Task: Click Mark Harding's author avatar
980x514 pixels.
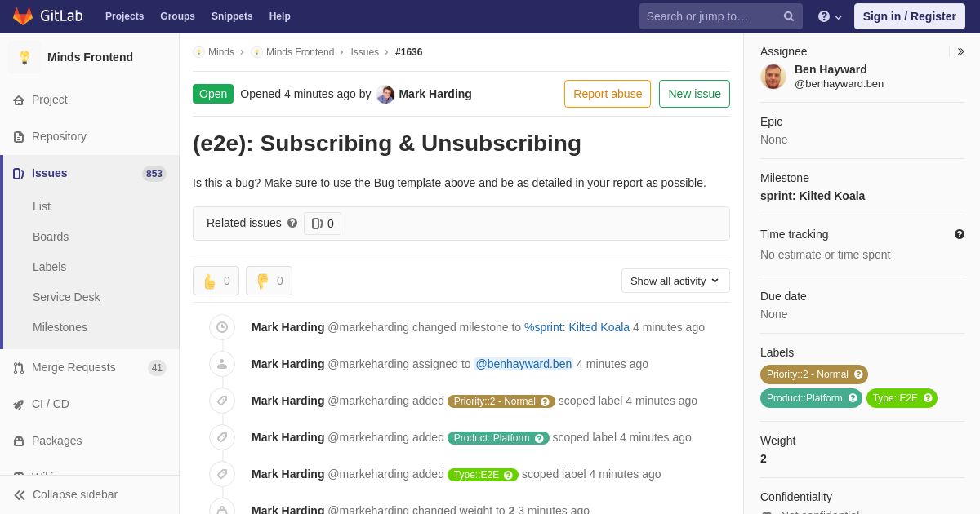Action: click(x=385, y=94)
